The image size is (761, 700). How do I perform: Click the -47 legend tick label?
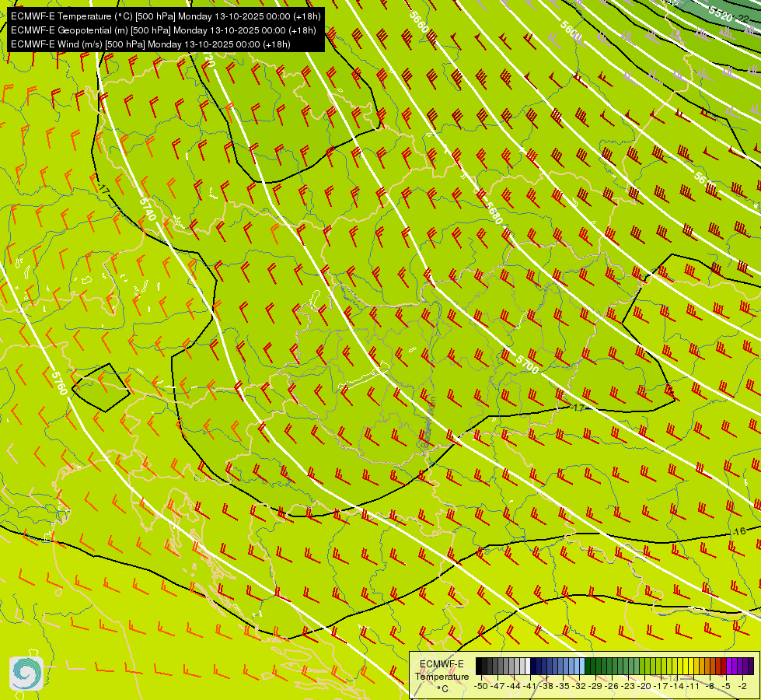pos(497,686)
